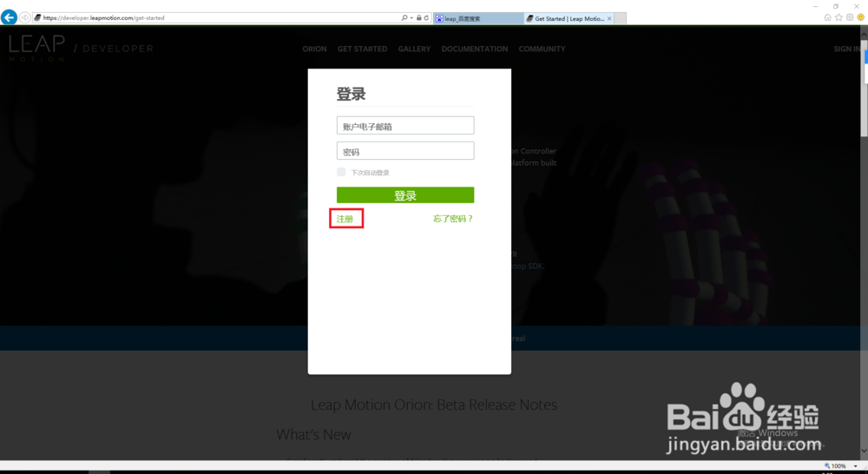This screenshot has width=868, height=474.
Task: Click the 账户电子邮箱 email field
Action: (405, 125)
